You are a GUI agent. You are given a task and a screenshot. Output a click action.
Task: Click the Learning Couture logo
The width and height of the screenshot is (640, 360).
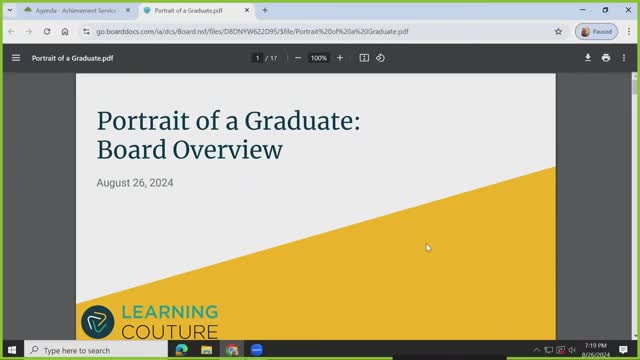tap(150, 322)
